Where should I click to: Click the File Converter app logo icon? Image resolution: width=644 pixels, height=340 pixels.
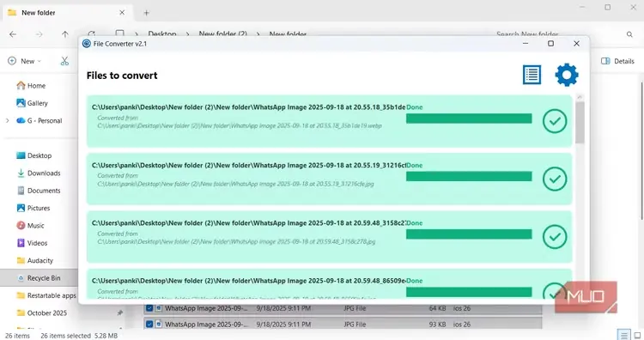click(x=86, y=44)
